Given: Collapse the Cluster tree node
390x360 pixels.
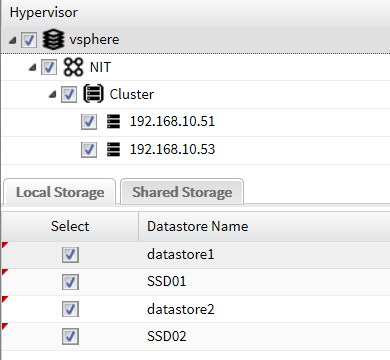Looking at the screenshot, I should (52, 95).
